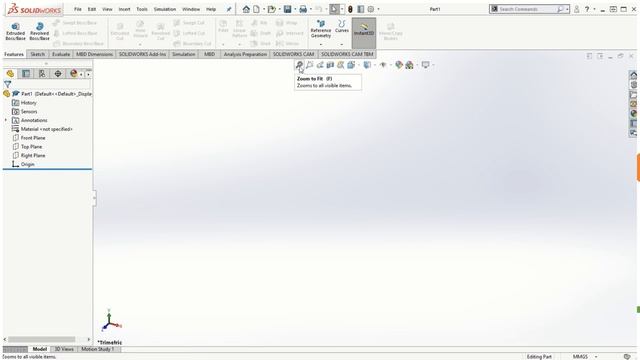Open the Insert menu
The image size is (640, 360).
[124, 9]
